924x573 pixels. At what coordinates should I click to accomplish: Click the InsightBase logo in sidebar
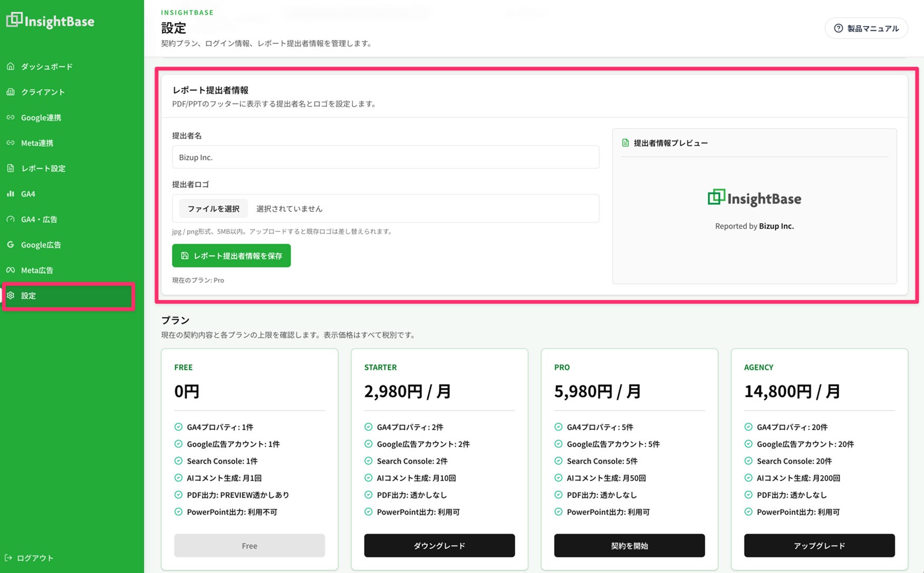click(x=50, y=21)
